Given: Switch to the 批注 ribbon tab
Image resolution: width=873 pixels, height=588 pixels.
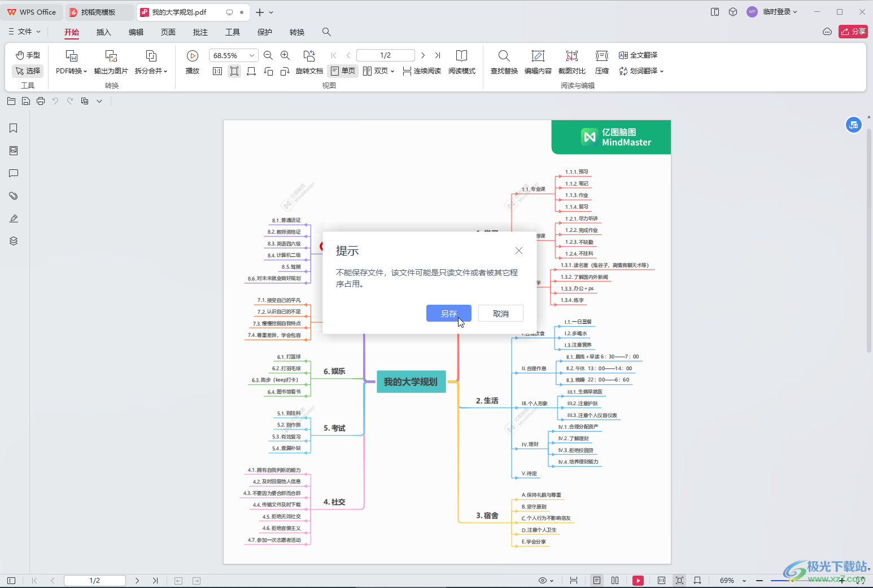Looking at the screenshot, I should click(200, 32).
